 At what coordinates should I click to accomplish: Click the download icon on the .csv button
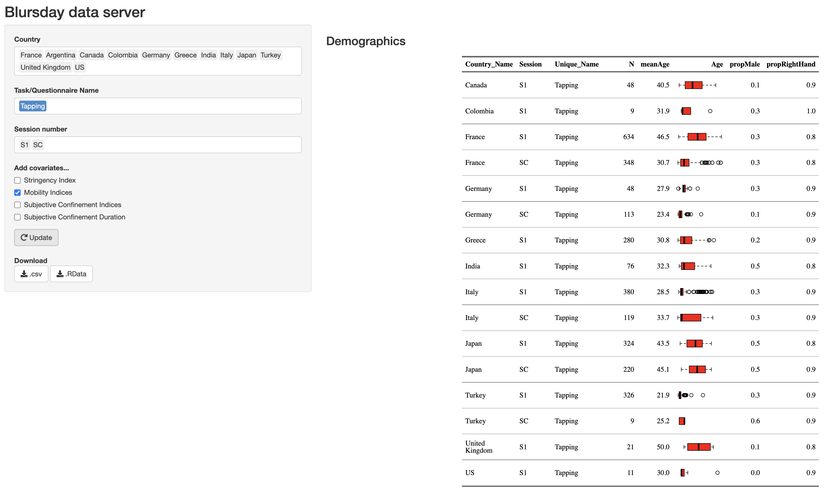(24, 274)
